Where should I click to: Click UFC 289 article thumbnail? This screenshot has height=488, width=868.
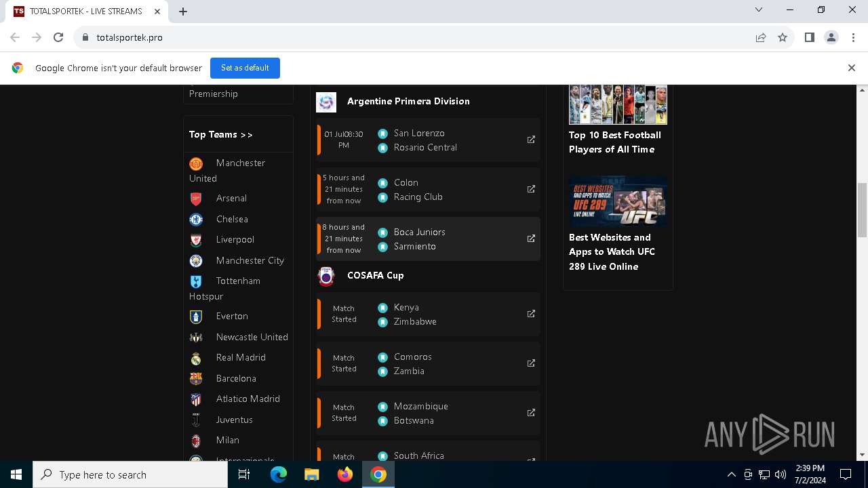pyautogui.click(x=618, y=201)
